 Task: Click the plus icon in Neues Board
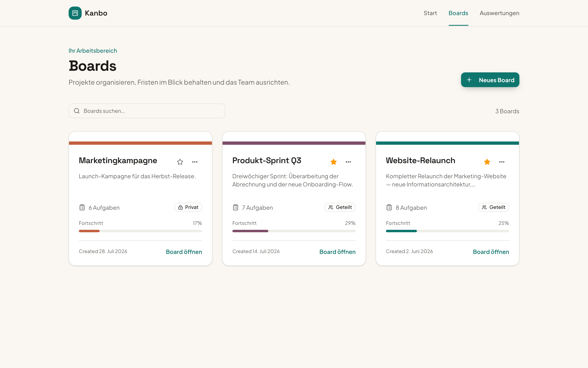(x=469, y=80)
